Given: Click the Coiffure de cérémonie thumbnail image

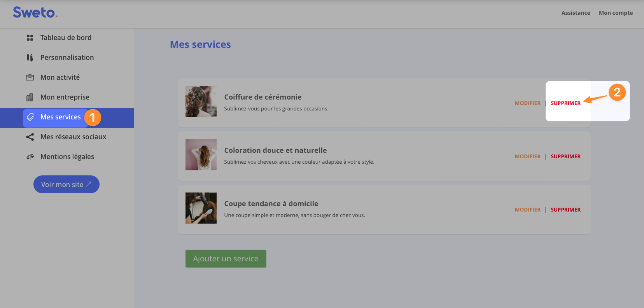Looking at the screenshot, I should click(201, 101).
